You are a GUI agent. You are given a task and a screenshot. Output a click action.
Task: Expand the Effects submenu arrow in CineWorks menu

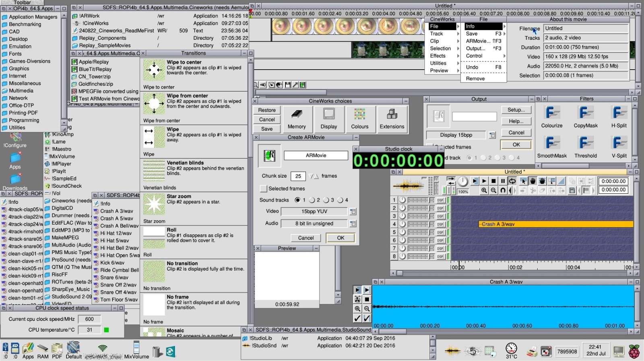[x=458, y=56]
